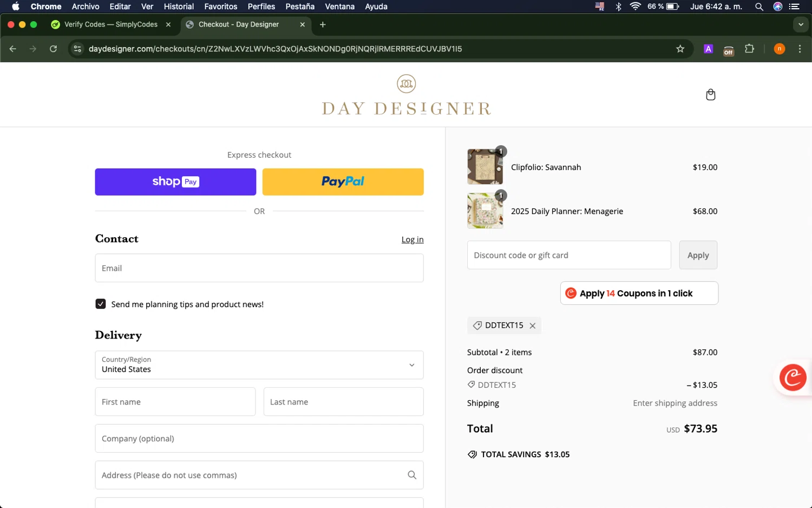Open the purple A extension icon

click(x=708, y=49)
